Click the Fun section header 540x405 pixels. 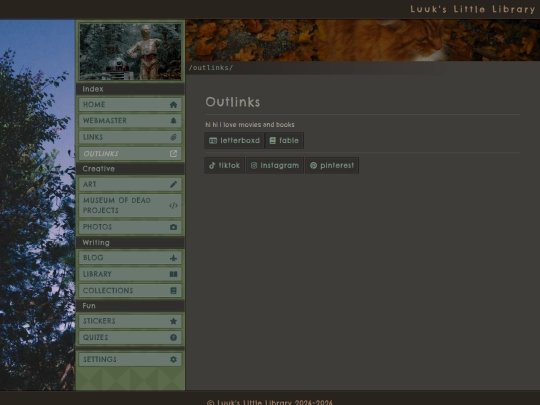(89, 306)
